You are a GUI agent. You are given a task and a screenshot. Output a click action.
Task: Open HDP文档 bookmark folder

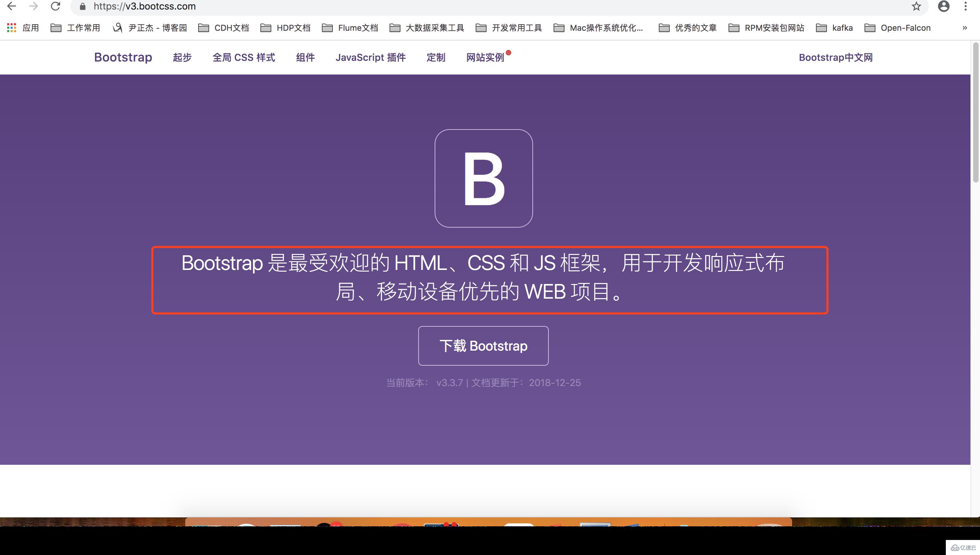[285, 28]
